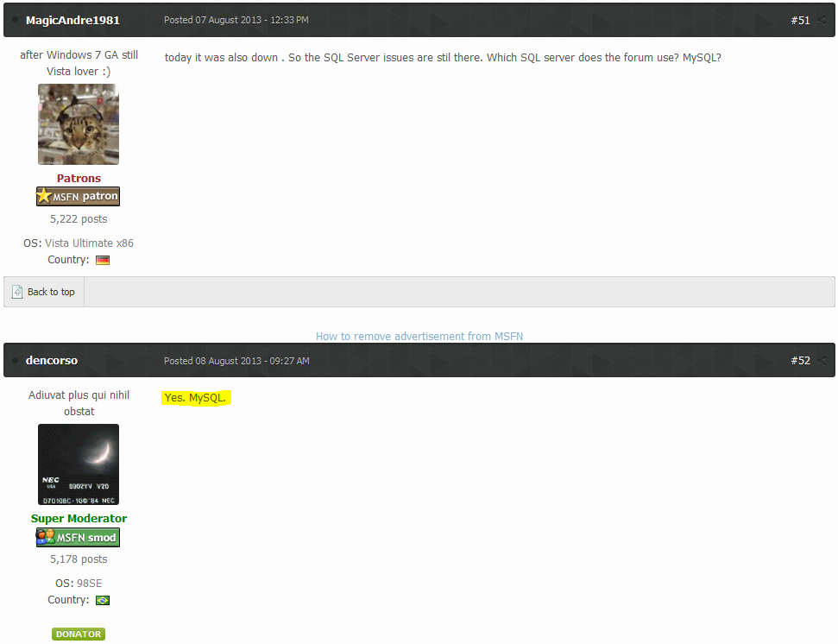Click the green Super Moderator group label
The width and height of the screenshot is (838, 644).
(x=79, y=519)
